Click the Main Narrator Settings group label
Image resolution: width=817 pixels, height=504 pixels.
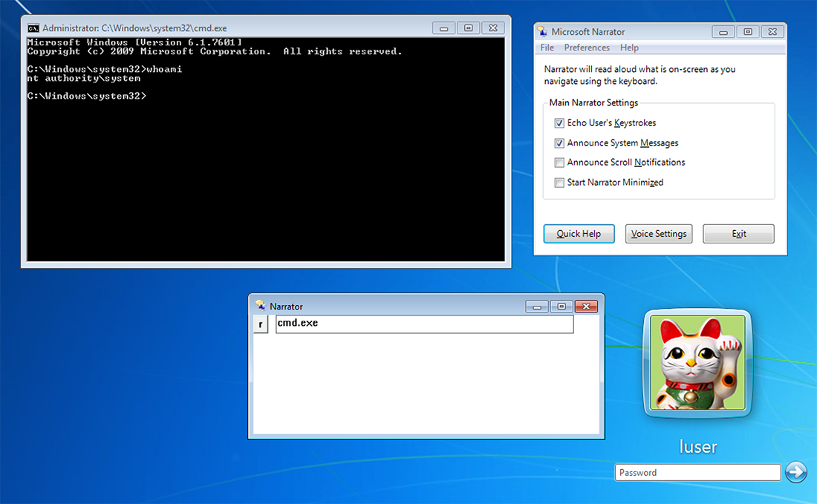[x=593, y=102]
